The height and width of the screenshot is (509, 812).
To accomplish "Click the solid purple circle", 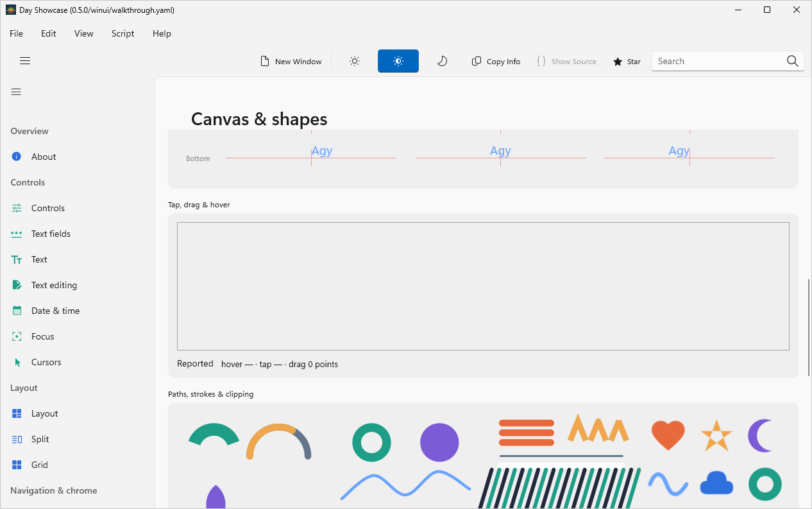I will (439, 442).
